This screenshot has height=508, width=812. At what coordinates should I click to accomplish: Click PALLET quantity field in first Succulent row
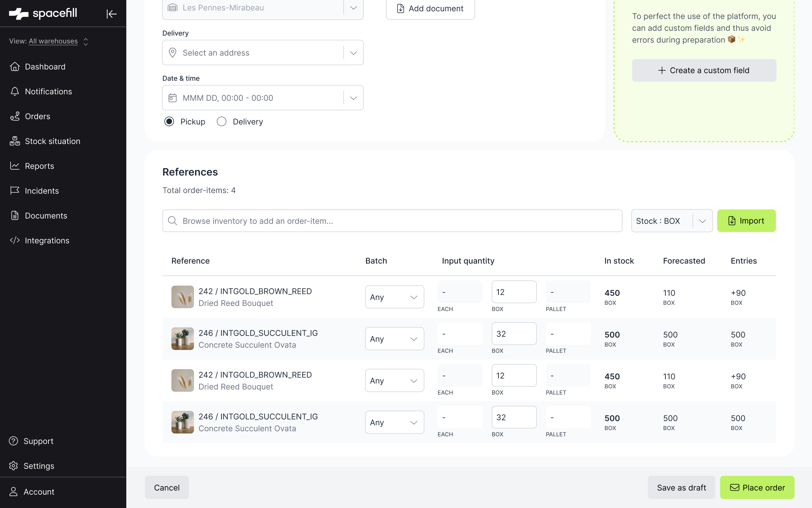click(568, 334)
